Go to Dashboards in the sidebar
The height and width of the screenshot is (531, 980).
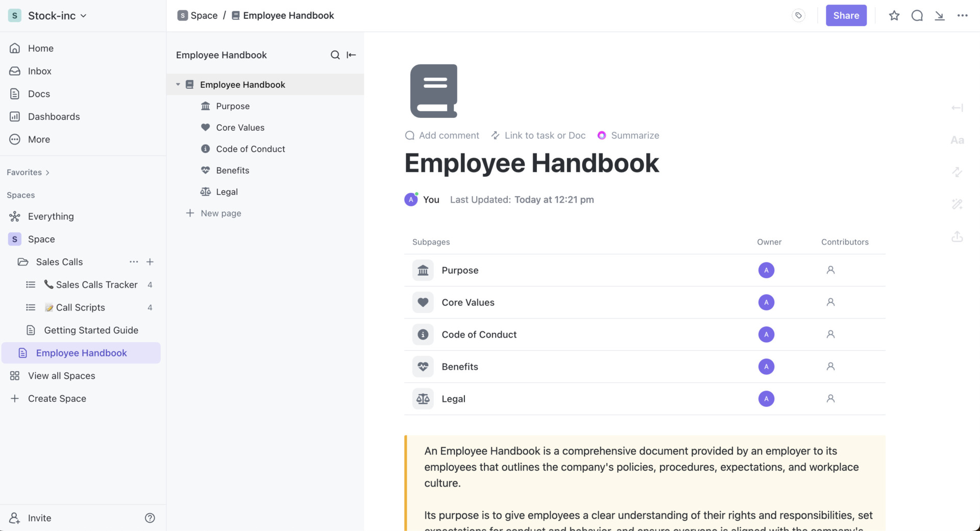click(x=54, y=117)
